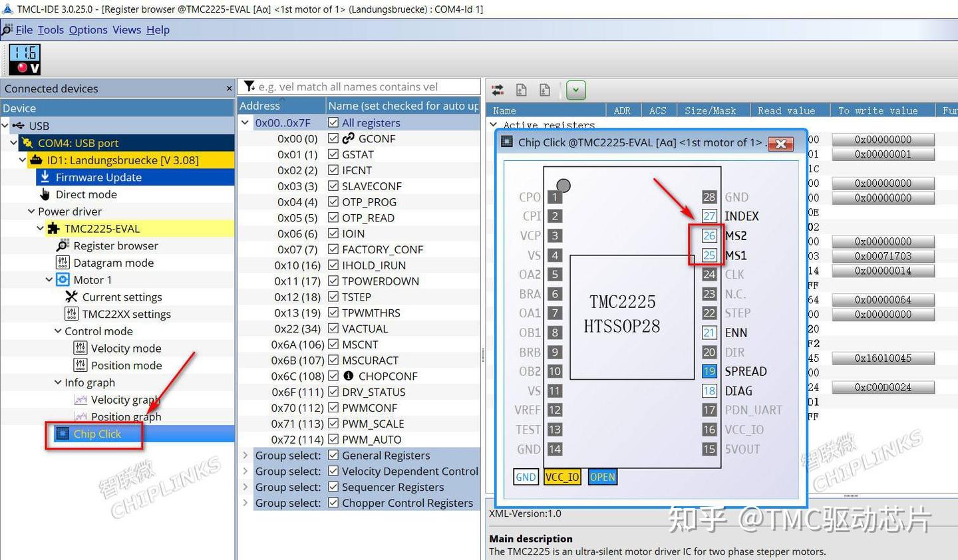Click the Datagram mode icon
958x560 pixels.
tap(63, 263)
